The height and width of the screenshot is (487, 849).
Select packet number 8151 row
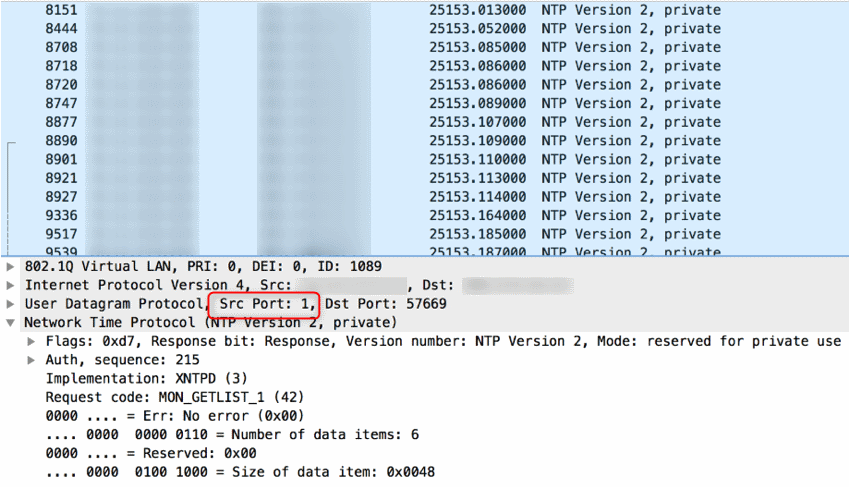[424, 10]
